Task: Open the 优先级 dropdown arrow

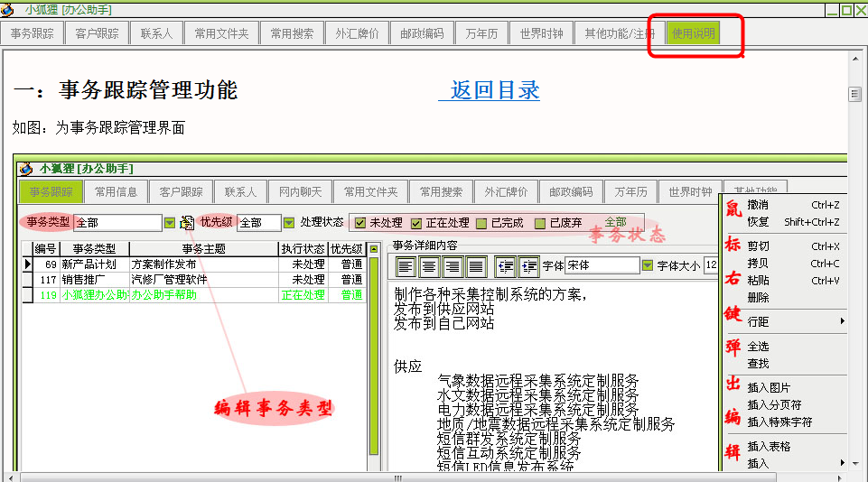Action: [289, 222]
